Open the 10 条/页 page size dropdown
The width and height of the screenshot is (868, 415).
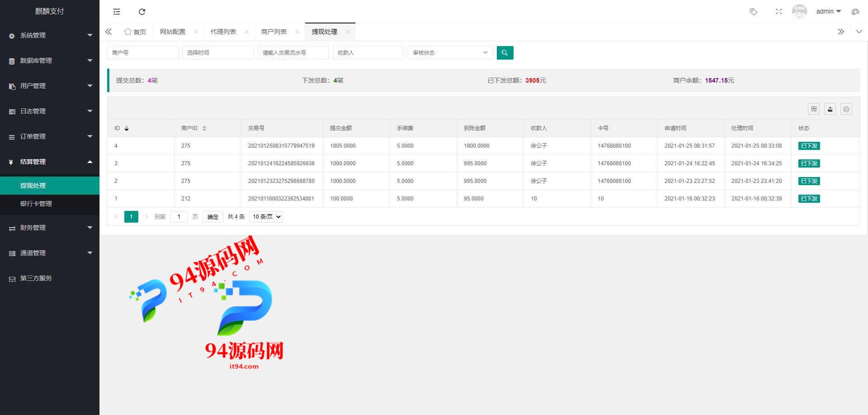coord(266,217)
